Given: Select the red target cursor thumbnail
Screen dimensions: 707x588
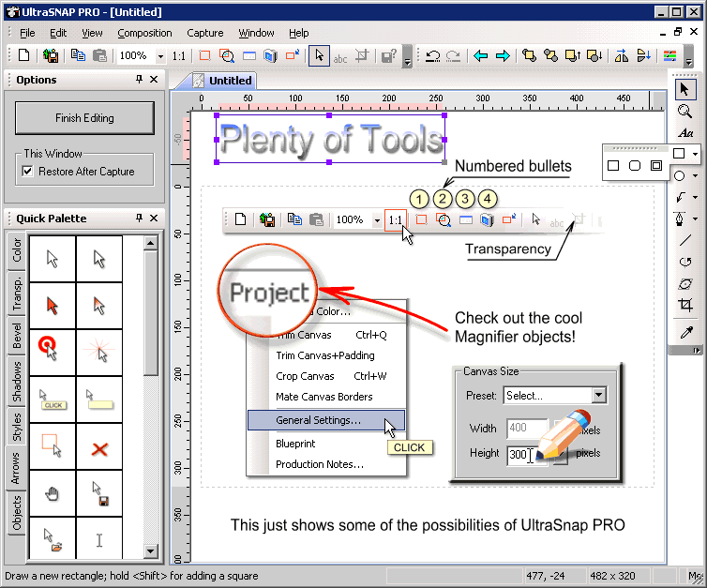Looking at the screenshot, I should pos(53,353).
